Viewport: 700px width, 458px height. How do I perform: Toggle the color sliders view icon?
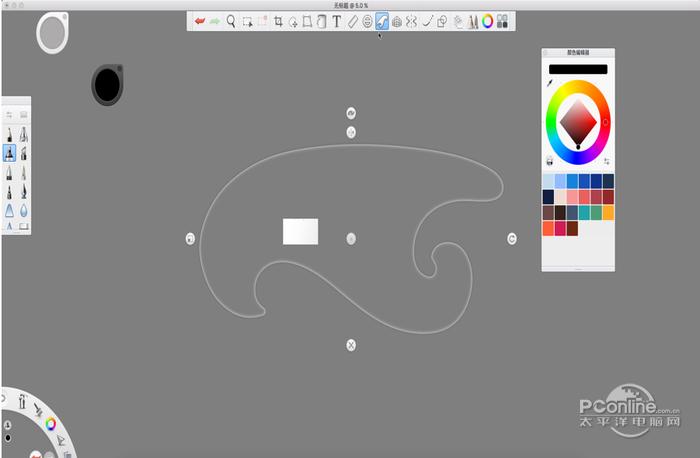pyautogui.click(x=606, y=161)
